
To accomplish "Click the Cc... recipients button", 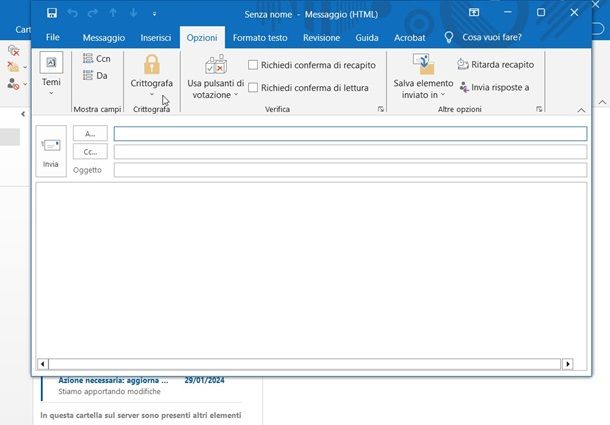I will (x=90, y=152).
